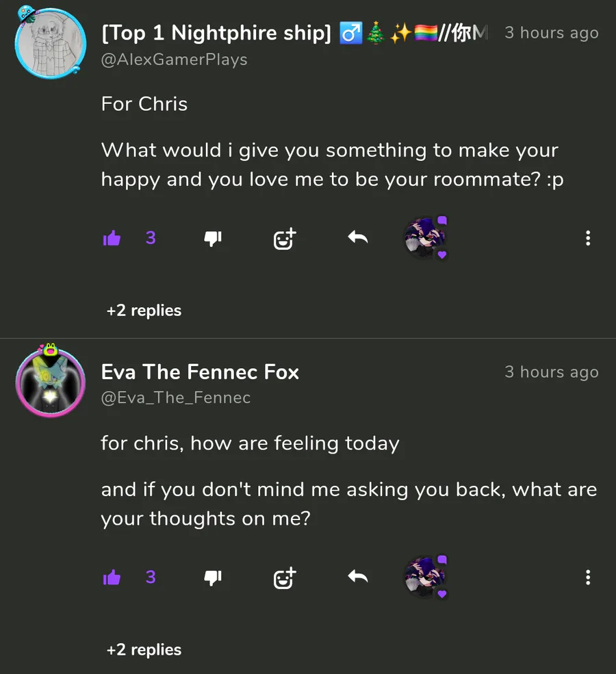Add emoji reaction to AlexGamerPlays' comment
Viewport: 616px width, 674px height.
(284, 238)
